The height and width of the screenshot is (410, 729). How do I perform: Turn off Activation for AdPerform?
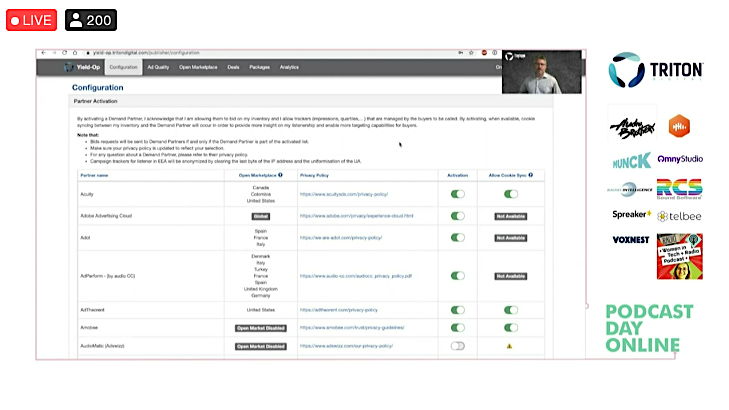tap(457, 276)
